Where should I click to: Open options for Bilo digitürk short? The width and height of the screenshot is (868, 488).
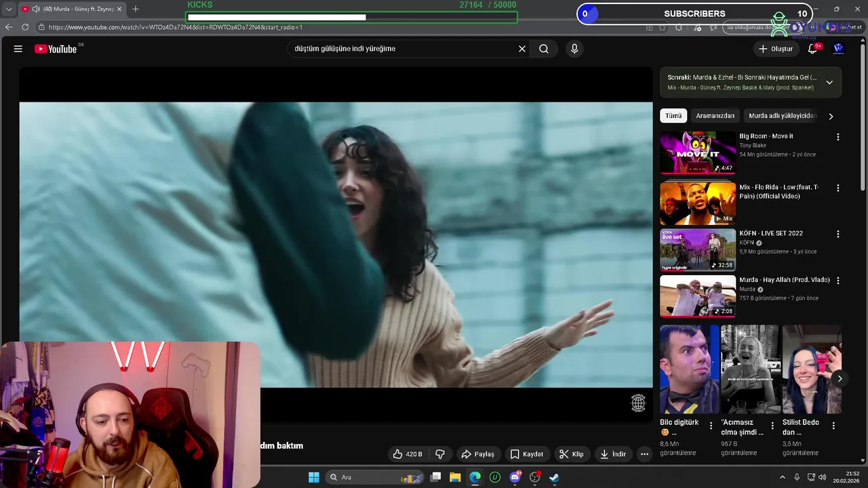tap(711, 426)
